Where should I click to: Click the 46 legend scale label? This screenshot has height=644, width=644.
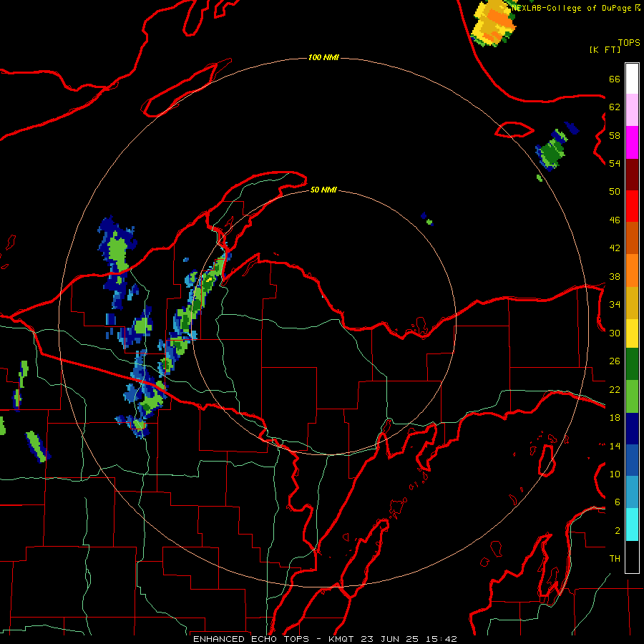[615, 220]
